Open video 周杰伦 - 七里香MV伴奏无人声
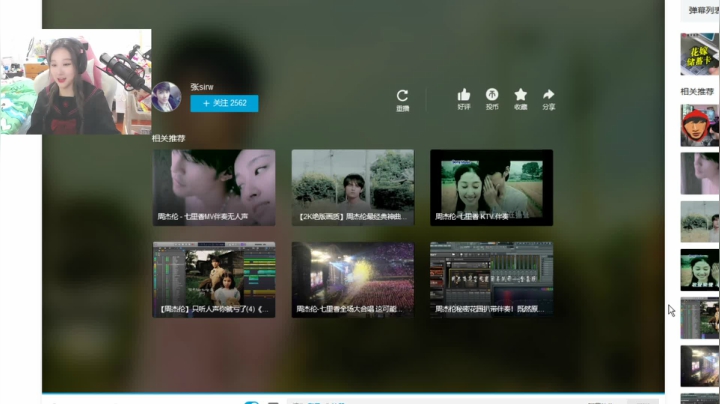The width and height of the screenshot is (720, 404). 214,187
